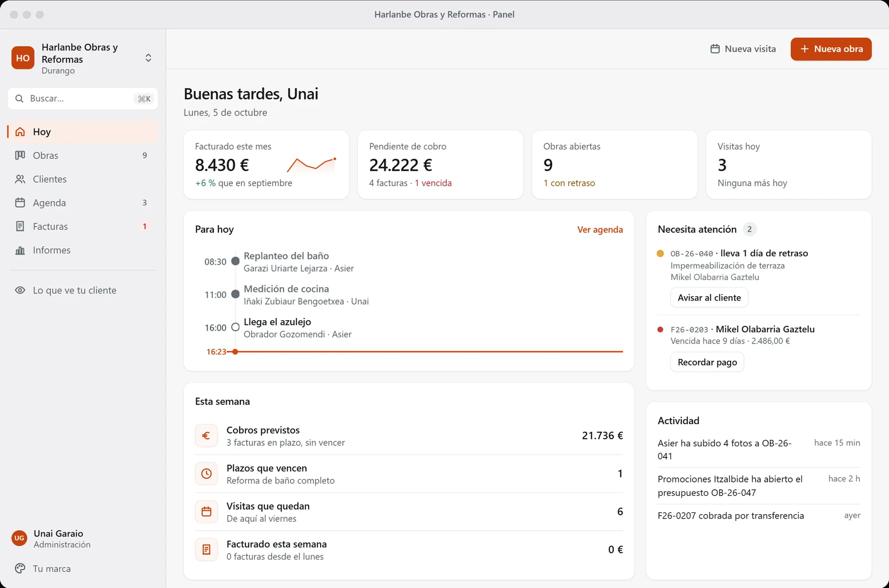Open the Pendiente de cobro card
Image resolution: width=889 pixels, height=588 pixels.
(440, 165)
